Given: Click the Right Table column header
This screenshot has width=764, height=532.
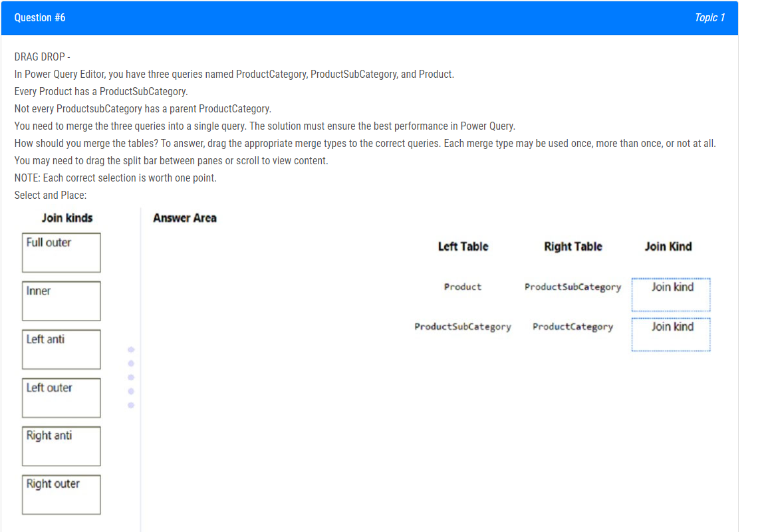Looking at the screenshot, I should 573,247.
